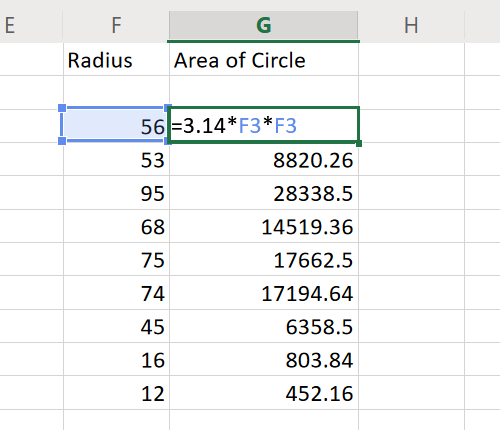The height and width of the screenshot is (430, 500).
Task: Select the radius cell containing 74
Action: tap(116, 293)
